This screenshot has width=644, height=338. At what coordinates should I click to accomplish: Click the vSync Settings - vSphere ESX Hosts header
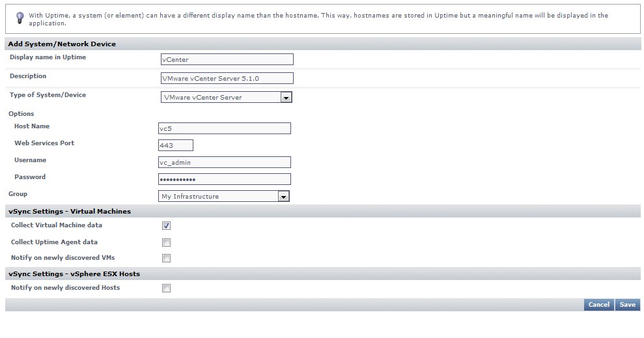(74, 274)
